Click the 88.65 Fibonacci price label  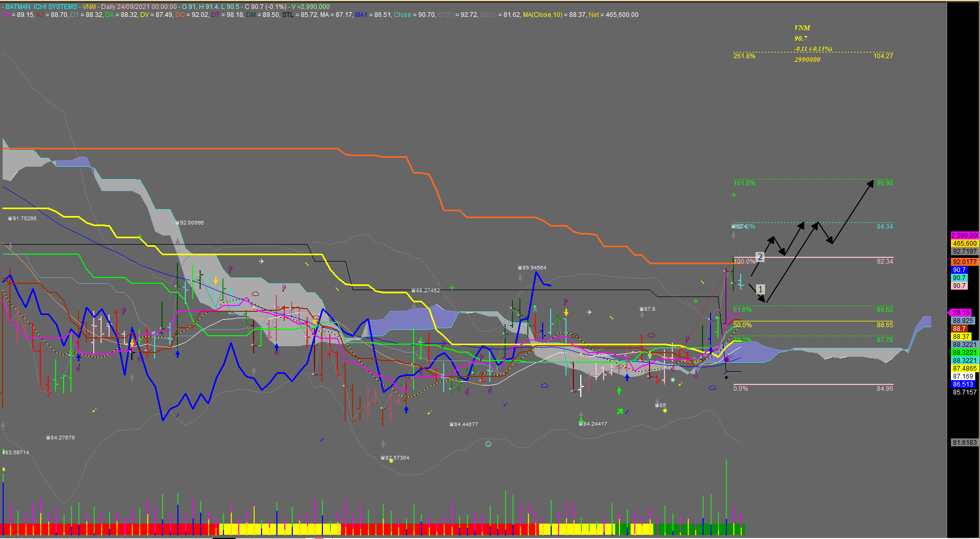point(885,325)
